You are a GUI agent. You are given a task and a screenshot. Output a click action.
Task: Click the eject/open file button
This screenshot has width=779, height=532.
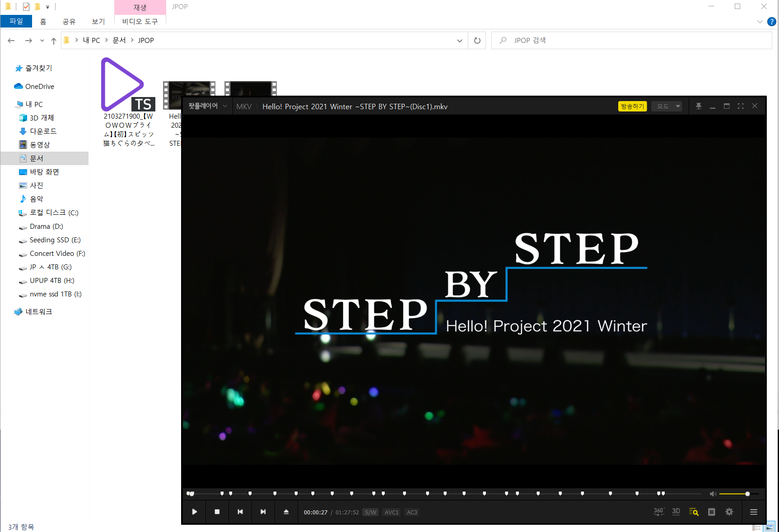point(286,512)
